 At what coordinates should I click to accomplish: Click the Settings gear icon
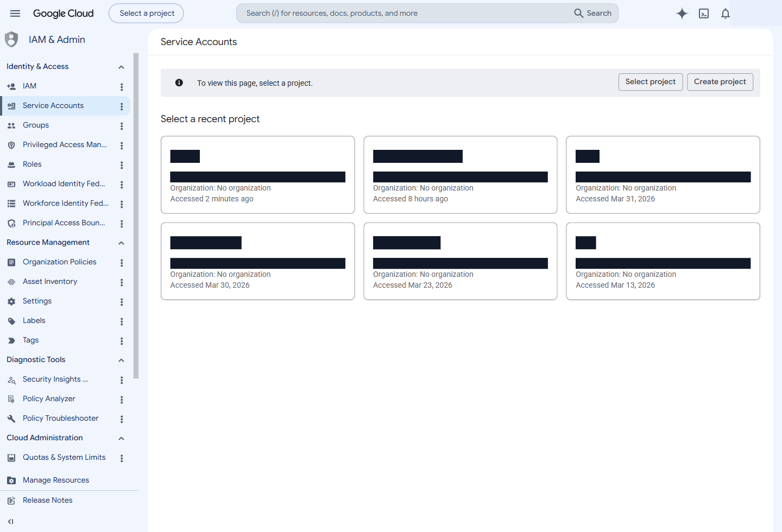[x=11, y=301]
